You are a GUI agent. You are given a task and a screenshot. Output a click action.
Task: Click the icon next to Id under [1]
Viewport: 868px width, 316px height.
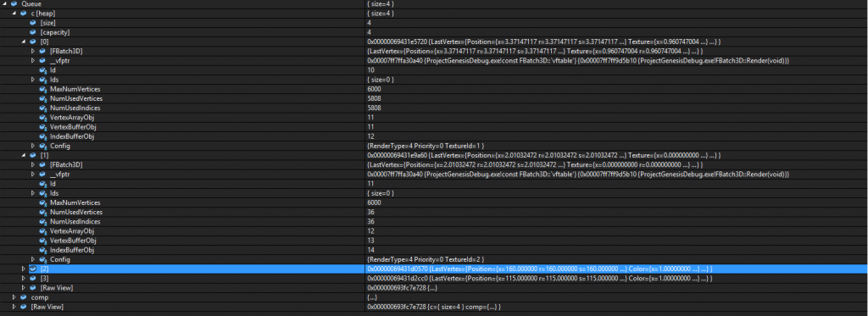(42, 183)
